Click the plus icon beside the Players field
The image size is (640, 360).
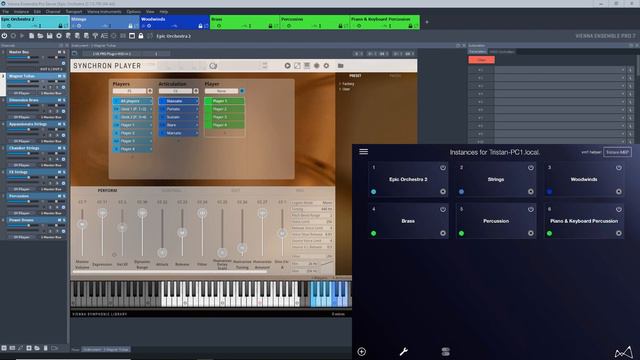coord(150,91)
